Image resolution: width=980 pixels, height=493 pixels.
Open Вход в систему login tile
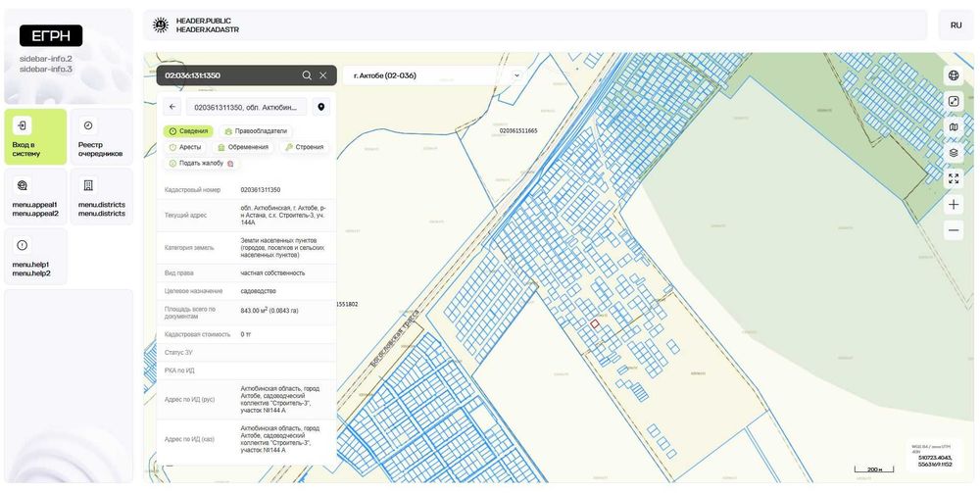pos(35,137)
